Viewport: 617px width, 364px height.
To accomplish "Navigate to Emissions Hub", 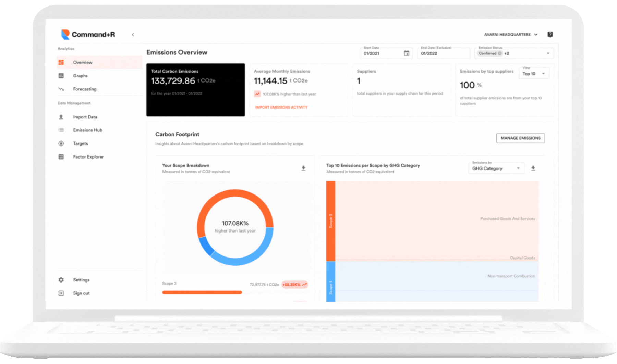I will click(x=99, y=130).
